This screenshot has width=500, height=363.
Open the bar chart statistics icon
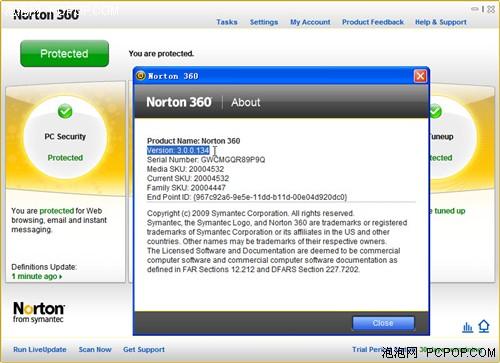(467, 327)
